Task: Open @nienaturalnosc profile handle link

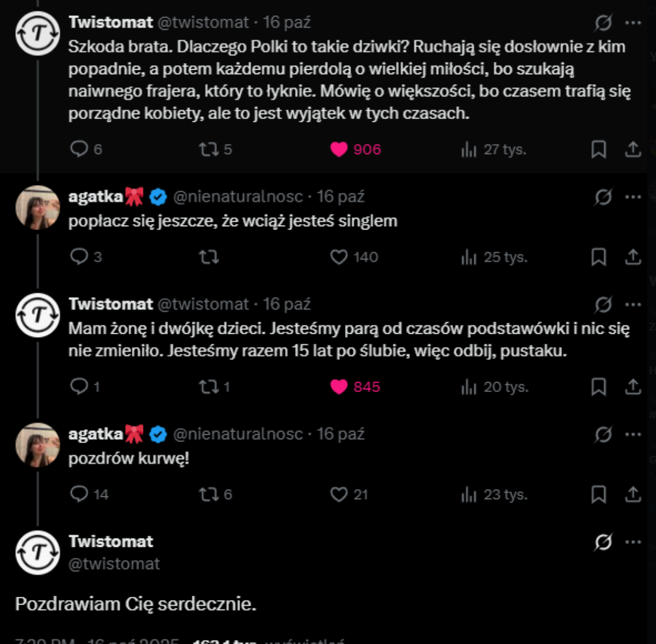Action: tap(238, 197)
